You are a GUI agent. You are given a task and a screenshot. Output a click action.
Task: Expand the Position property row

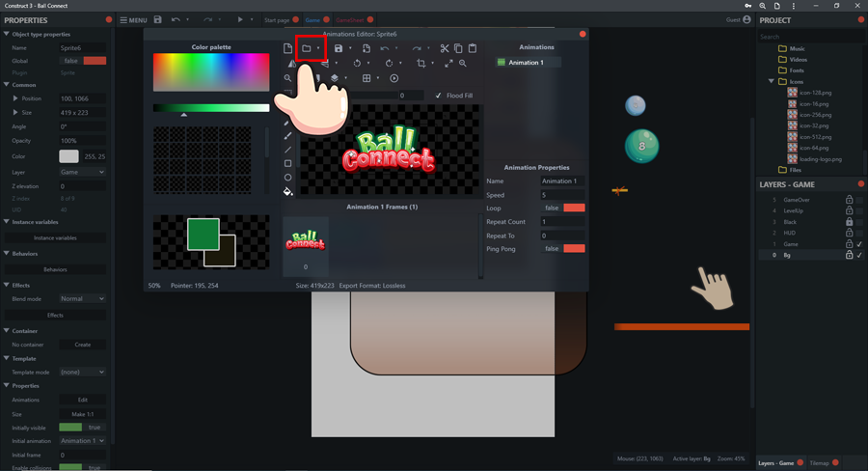point(15,98)
